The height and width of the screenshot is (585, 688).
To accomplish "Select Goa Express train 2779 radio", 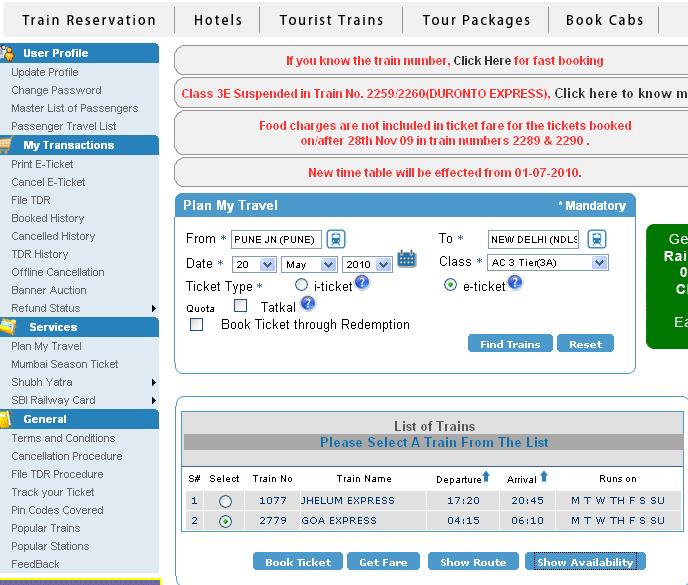I will coord(226,521).
